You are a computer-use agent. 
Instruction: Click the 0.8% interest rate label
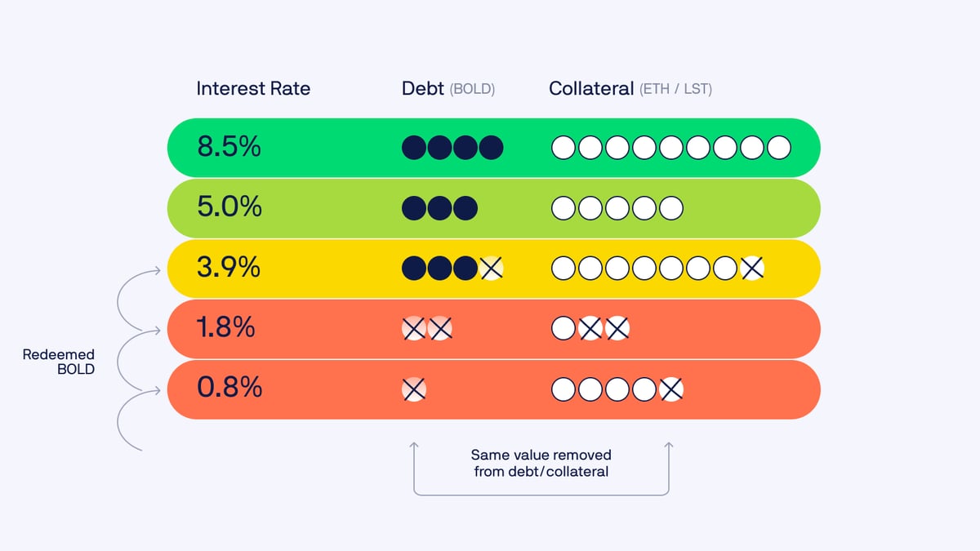point(229,389)
